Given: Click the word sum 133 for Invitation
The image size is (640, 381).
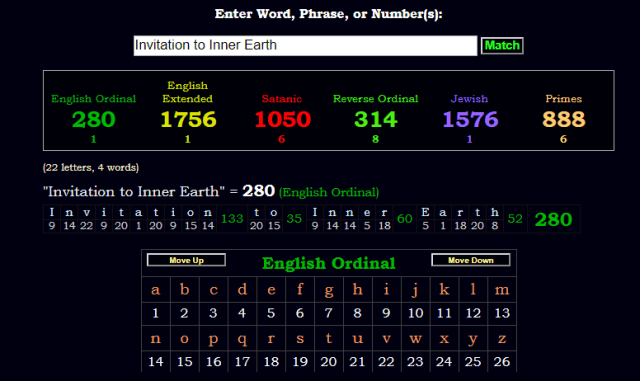Looking at the screenshot, I should [232, 219].
